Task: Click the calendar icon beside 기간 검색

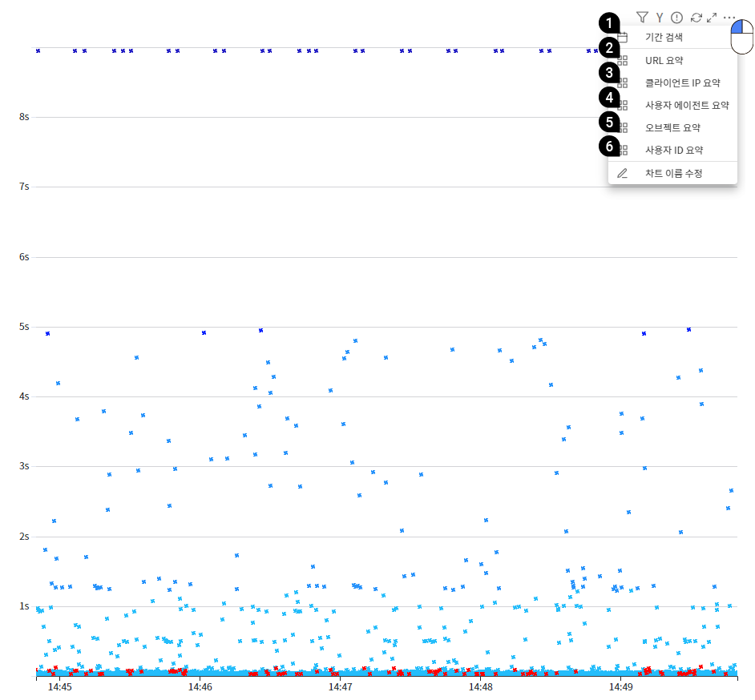Action: click(623, 37)
